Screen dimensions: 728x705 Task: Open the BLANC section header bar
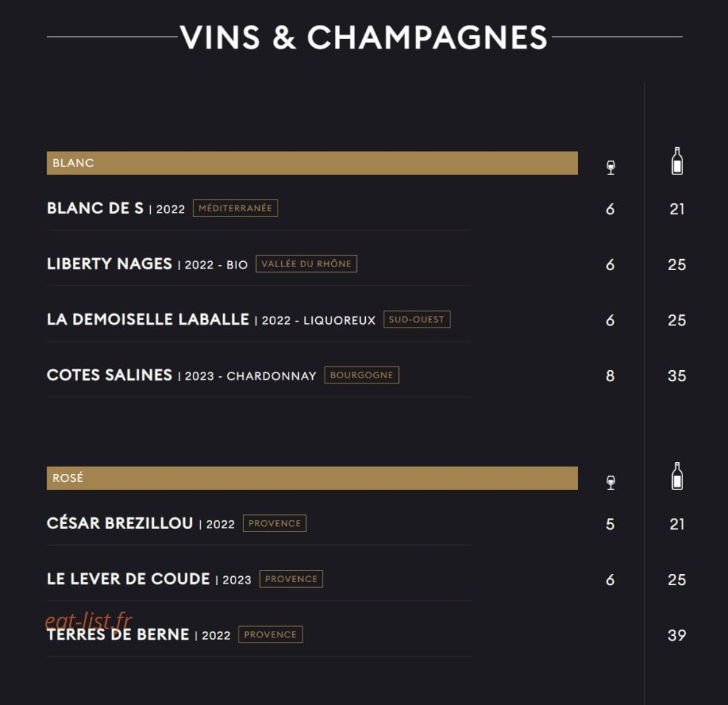(312, 163)
